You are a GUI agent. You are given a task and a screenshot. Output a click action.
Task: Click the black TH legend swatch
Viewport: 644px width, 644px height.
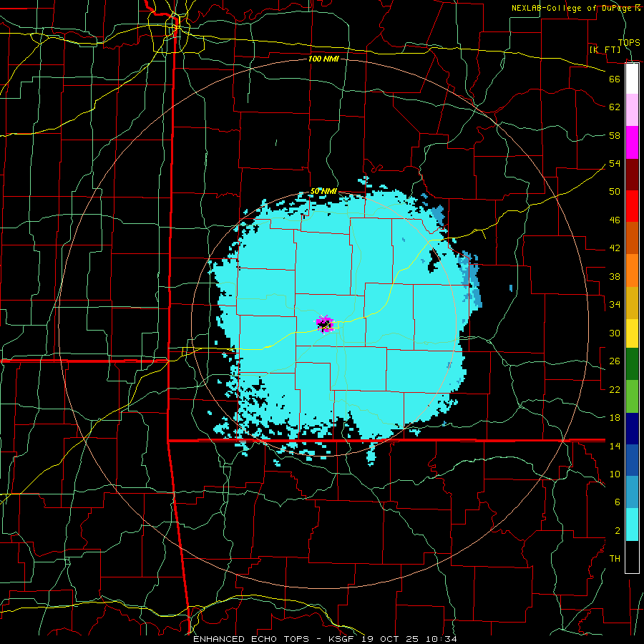point(632,557)
